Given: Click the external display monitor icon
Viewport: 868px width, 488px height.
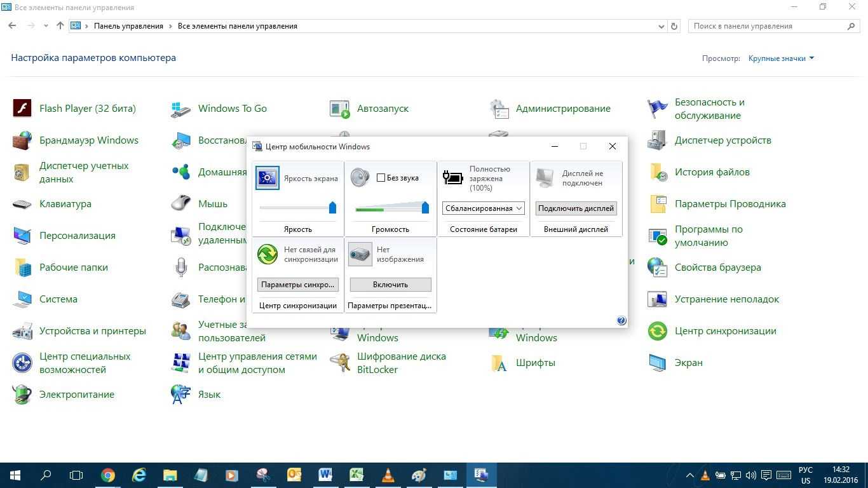Looking at the screenshot, I should [x=545, y=178].
